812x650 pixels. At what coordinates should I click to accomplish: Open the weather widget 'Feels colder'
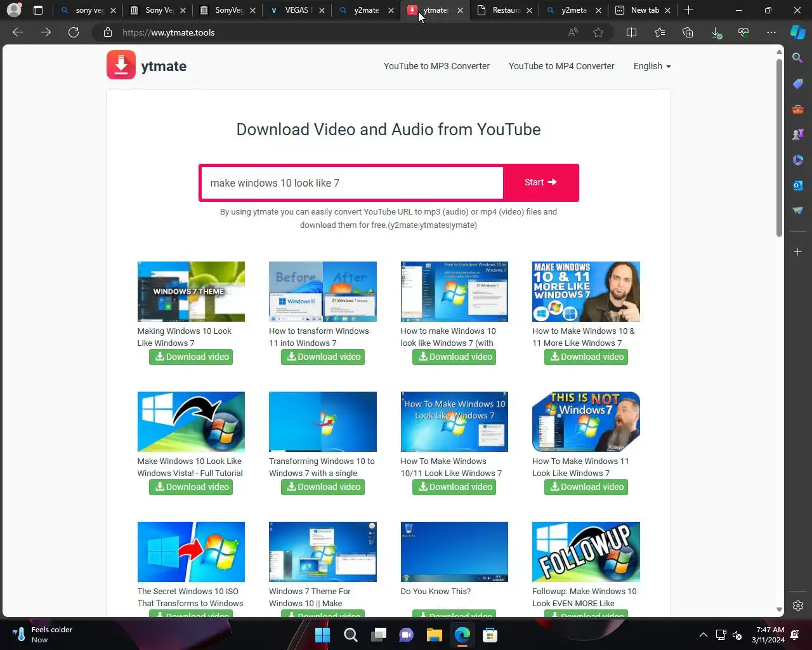click(x=43, y=635)
